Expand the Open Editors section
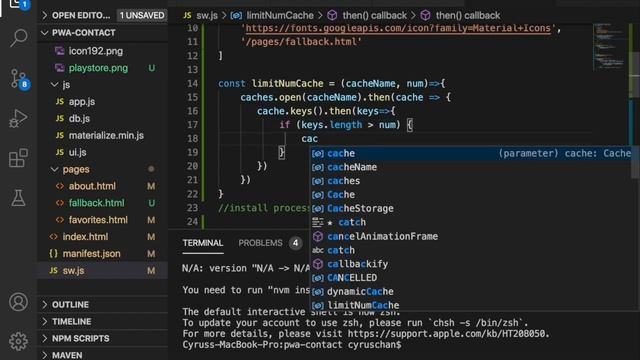This screenshot has height=360, width=640. pos(102,16)
